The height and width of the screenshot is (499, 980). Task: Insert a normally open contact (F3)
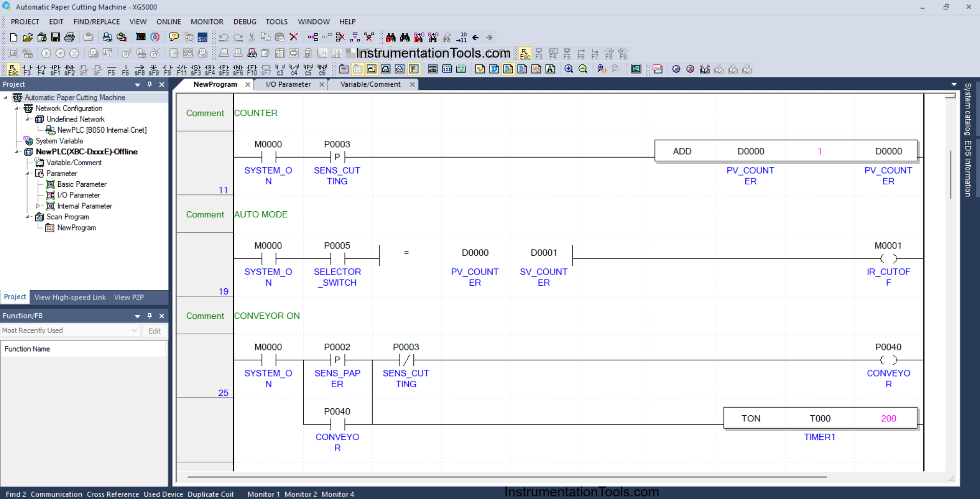click(27, 69)
